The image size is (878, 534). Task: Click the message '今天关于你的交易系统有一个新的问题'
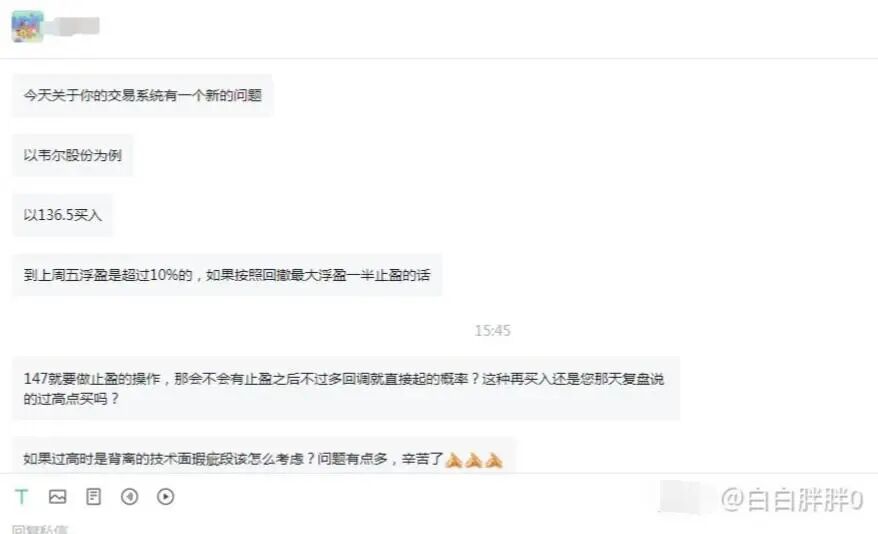pos(143,95)
